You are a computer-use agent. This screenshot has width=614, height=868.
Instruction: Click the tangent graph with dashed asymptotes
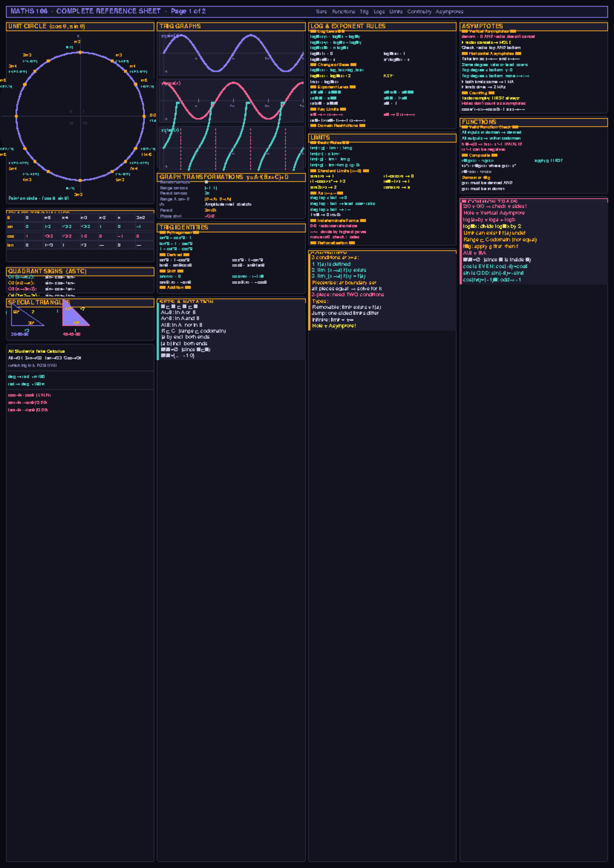(232, 148)
